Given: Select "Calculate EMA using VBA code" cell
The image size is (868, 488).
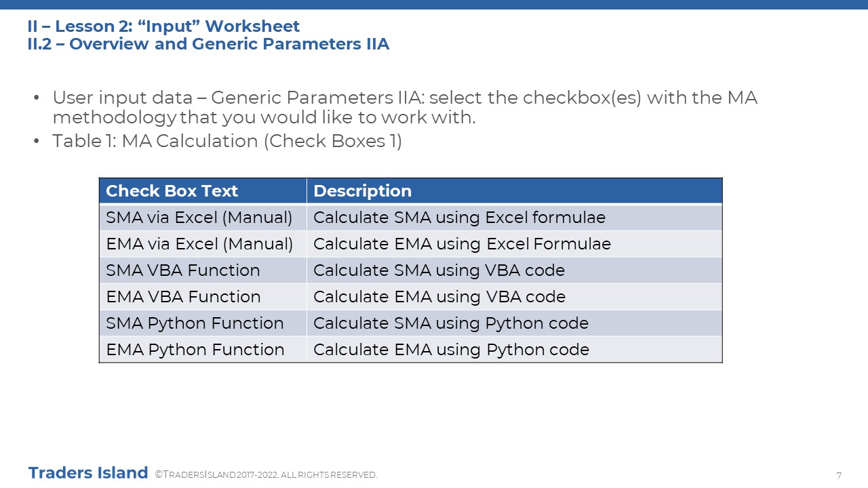Looking at the screenshot, I should tap(514, 297).
